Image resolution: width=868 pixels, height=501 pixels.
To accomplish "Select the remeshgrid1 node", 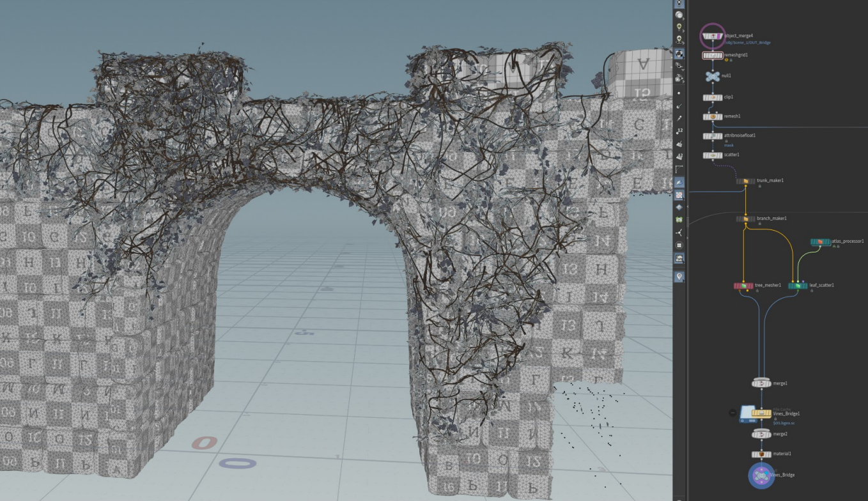I will (712, 56).
